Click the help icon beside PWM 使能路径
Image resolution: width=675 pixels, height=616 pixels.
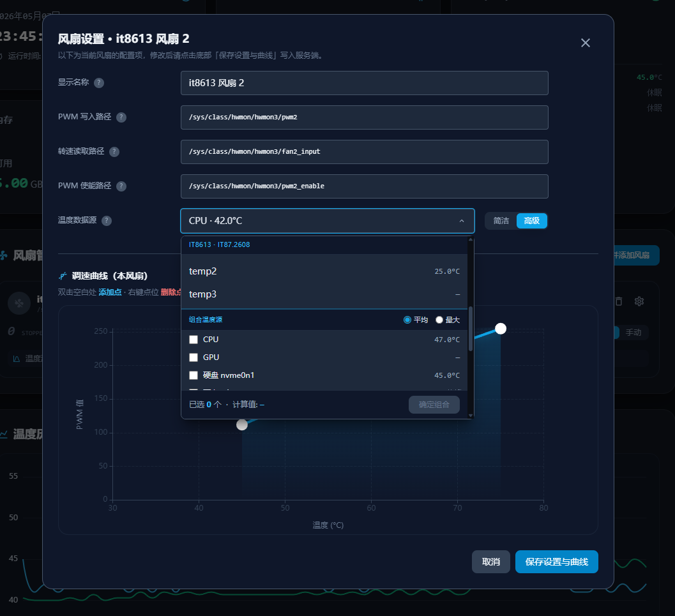point(121,186)
